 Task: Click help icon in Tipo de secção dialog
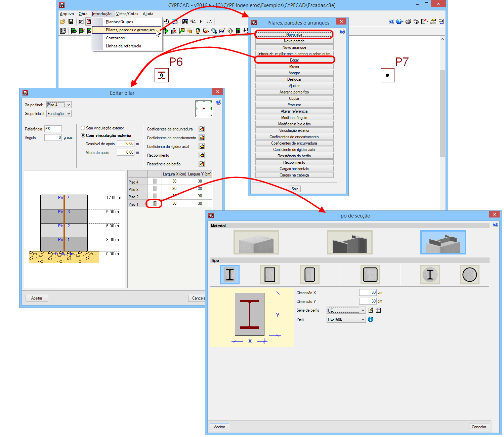click(495, 225)
